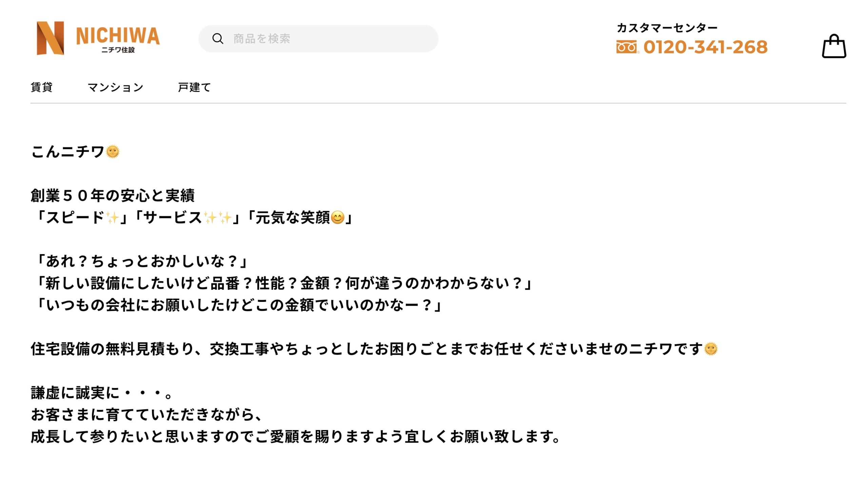Image resolution: width=868 pixels, height=493 pixels.
Task: Click the 創業５０年の安心と実績 line
Action: pos(113,196)
